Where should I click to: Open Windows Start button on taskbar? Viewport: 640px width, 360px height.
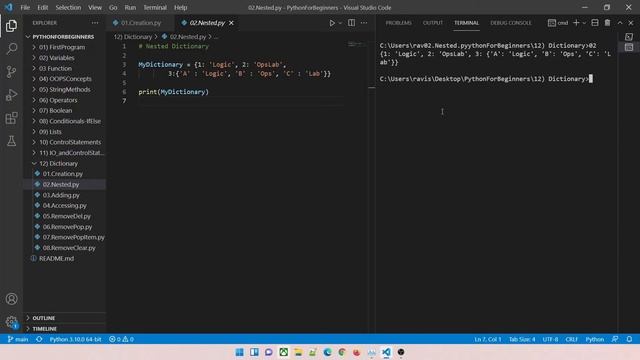pyautogui.click(x=240, y=352)
